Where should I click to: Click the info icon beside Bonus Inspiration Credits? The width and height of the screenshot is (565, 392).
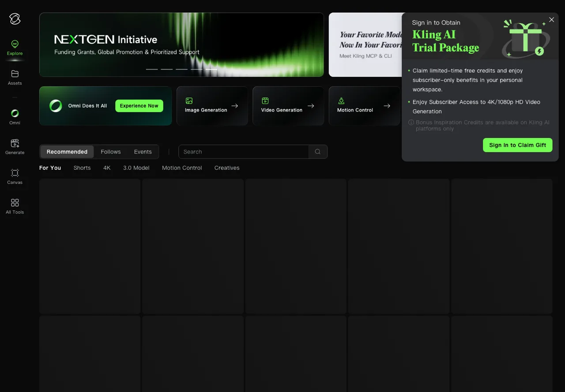(411, 123)
